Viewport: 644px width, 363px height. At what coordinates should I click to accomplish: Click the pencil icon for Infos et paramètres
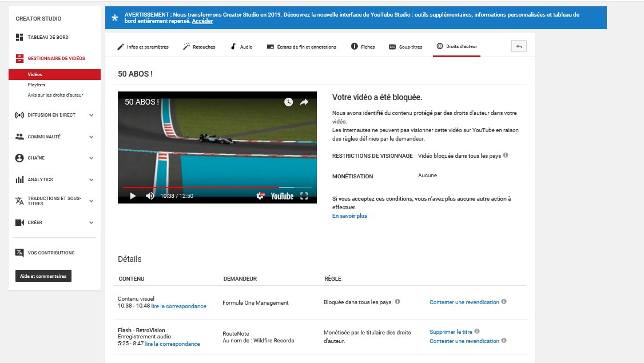point(120,47)
